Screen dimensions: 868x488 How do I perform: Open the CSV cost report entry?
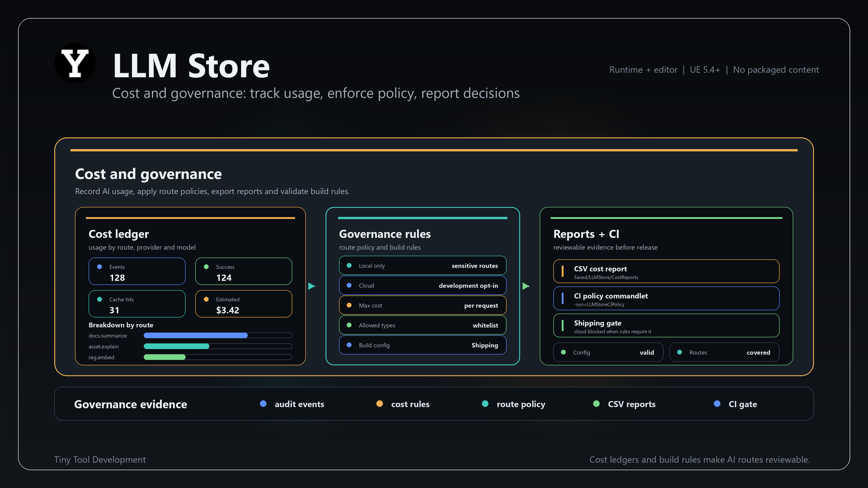[x=666, y=271]
